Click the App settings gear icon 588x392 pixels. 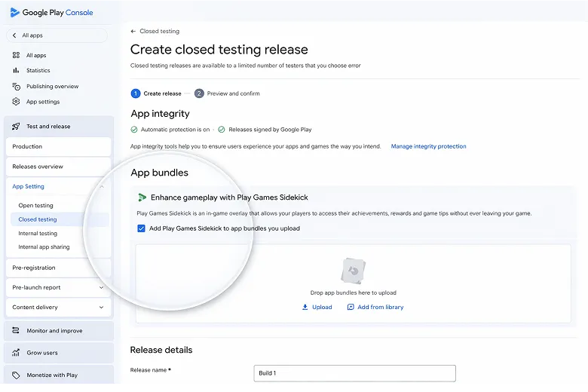pos(17,102)
